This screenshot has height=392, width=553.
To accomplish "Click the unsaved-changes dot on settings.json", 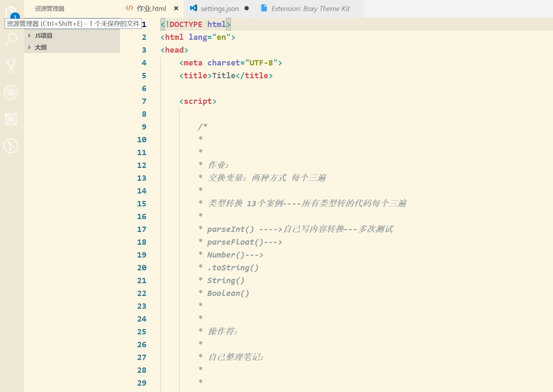I will point(246,8).
